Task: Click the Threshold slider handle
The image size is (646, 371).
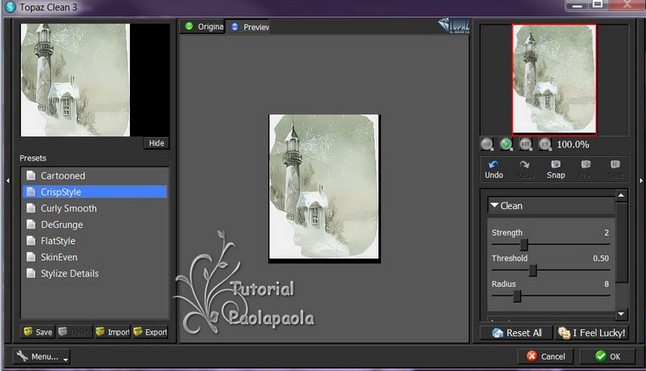Action: point(533,271)
